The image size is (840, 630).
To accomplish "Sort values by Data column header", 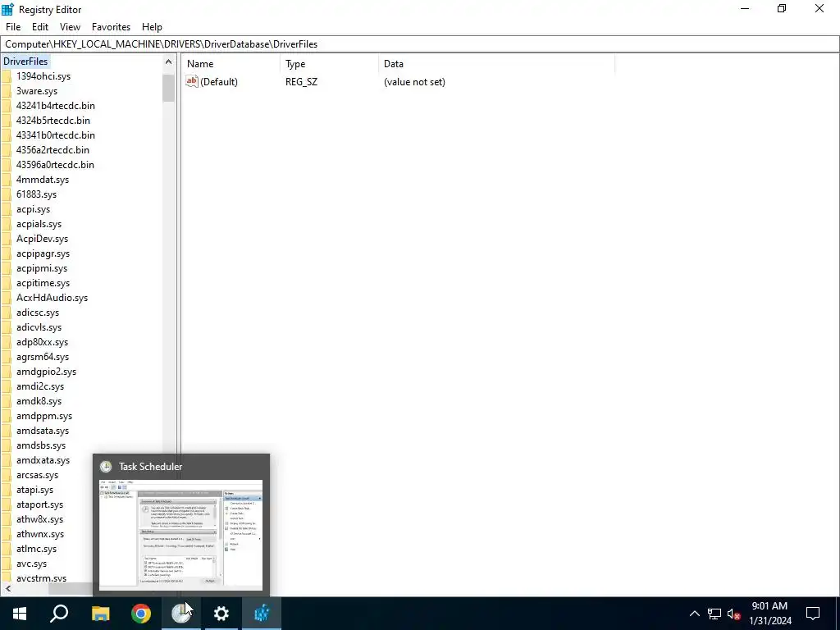I will pyautogui.click(x=496, y=64).
